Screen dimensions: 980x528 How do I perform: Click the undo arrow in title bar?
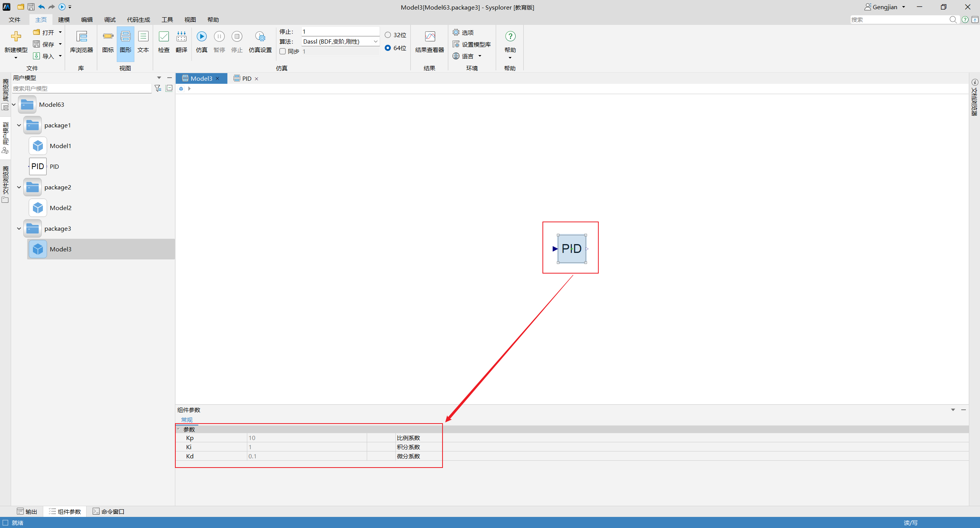pyautogui.click(x=41, y=7)
